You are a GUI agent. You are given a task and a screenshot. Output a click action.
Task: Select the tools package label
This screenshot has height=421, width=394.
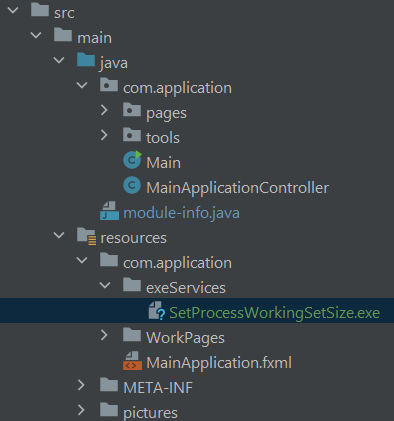pyautogui.click(x=163, y=138)
